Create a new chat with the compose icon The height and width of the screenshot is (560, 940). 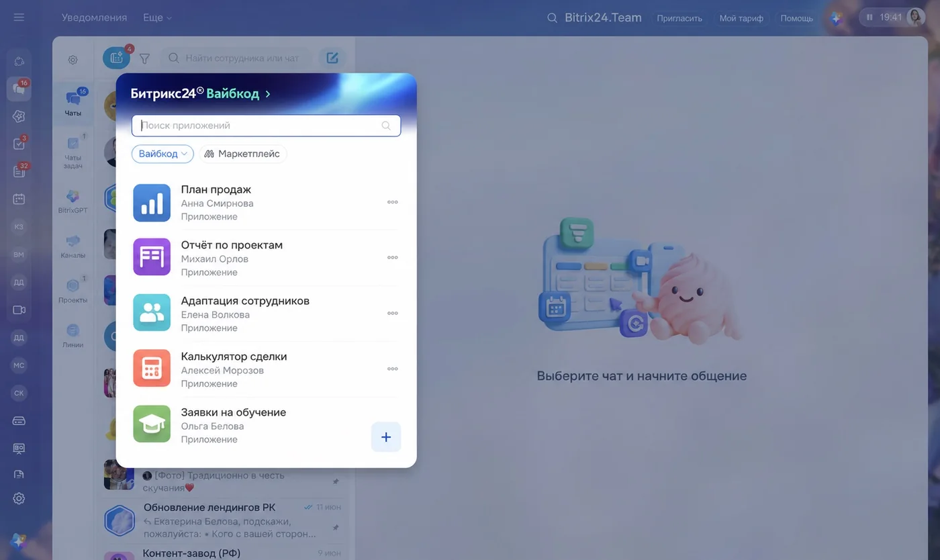[332, 58]
